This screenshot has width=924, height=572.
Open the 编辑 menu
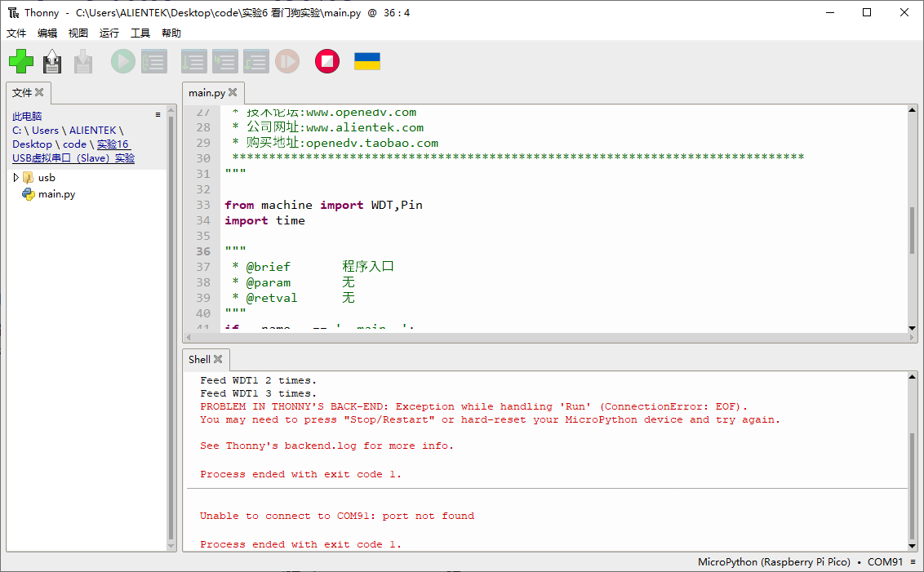[x=47, y=33]
